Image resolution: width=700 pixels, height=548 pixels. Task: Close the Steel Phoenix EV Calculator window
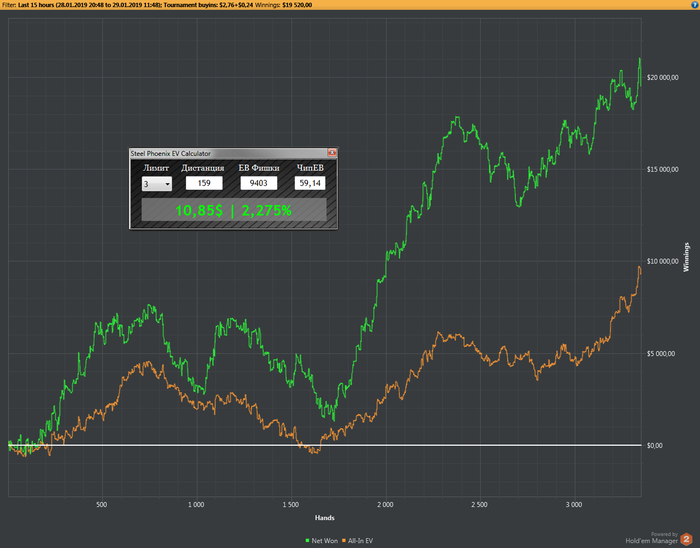click(332, 153)
